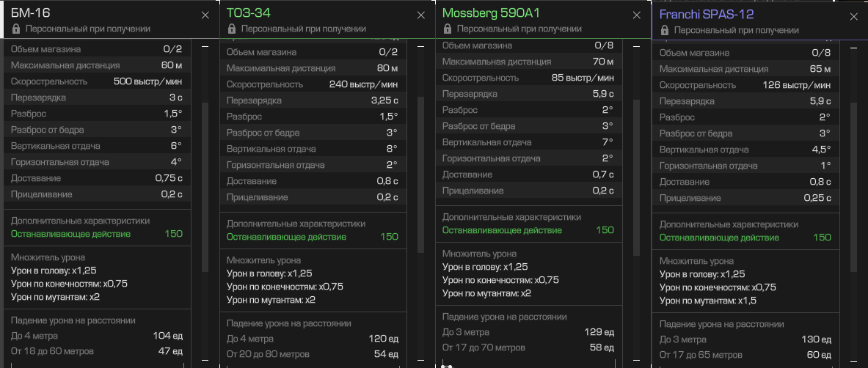This screenshot has width=868, height=368.
Task: Close the БМ-16 info panel
Action: (205, 15)
